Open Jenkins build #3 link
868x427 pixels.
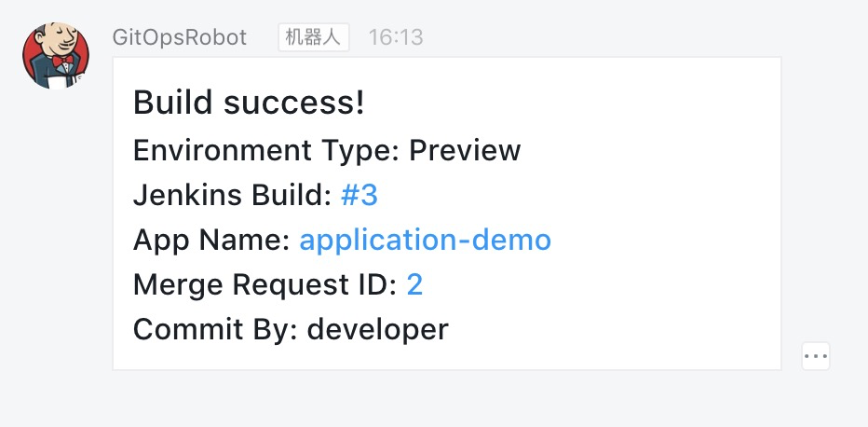pos(359,196)
